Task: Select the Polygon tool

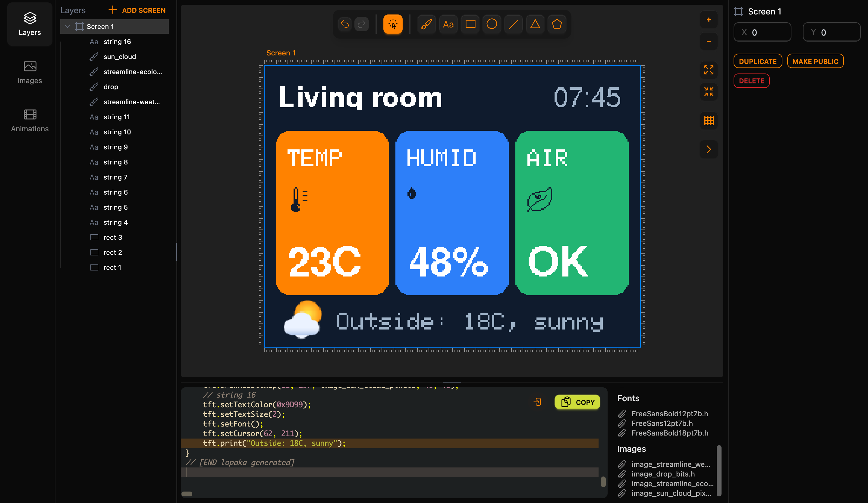Action: pos(557,24)
